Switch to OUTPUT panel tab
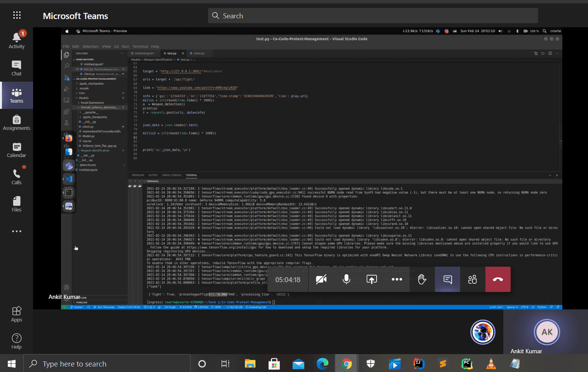 153,175
